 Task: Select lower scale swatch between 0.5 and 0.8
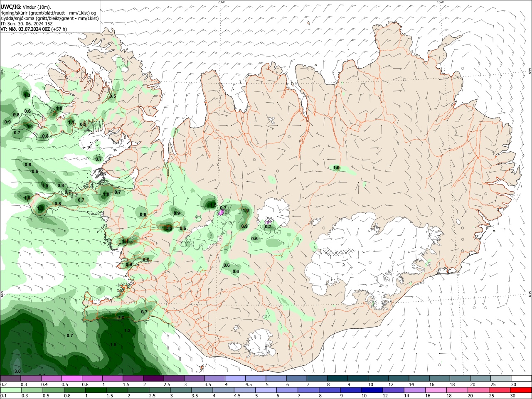[53, 390]
